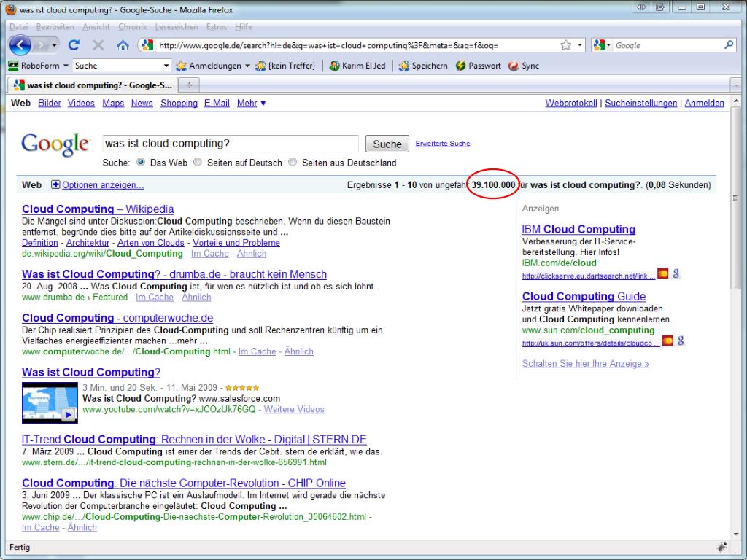Select the Seiten aus Deutschland radio button

293,162
